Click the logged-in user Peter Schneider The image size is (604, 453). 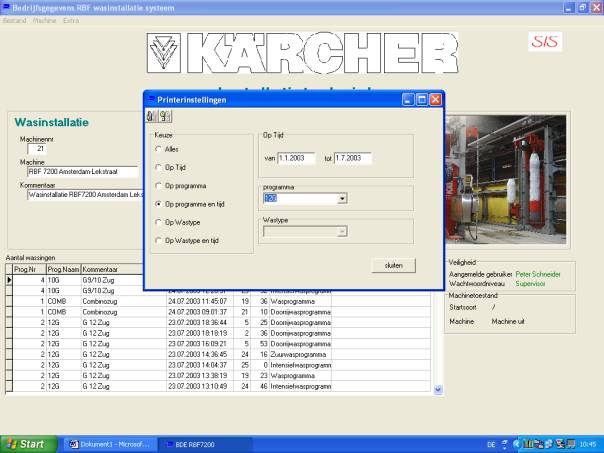pos(538,274)
